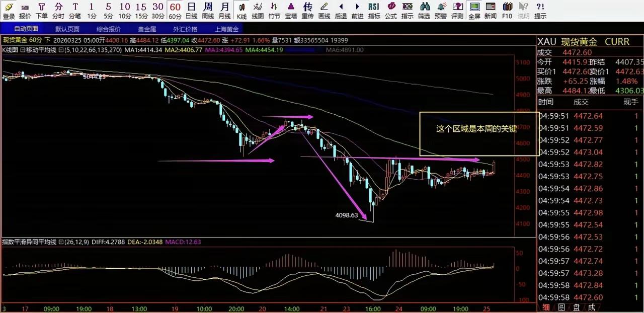
Task: Open the 预警 alarm bell icon
Action: pos(440,10)
